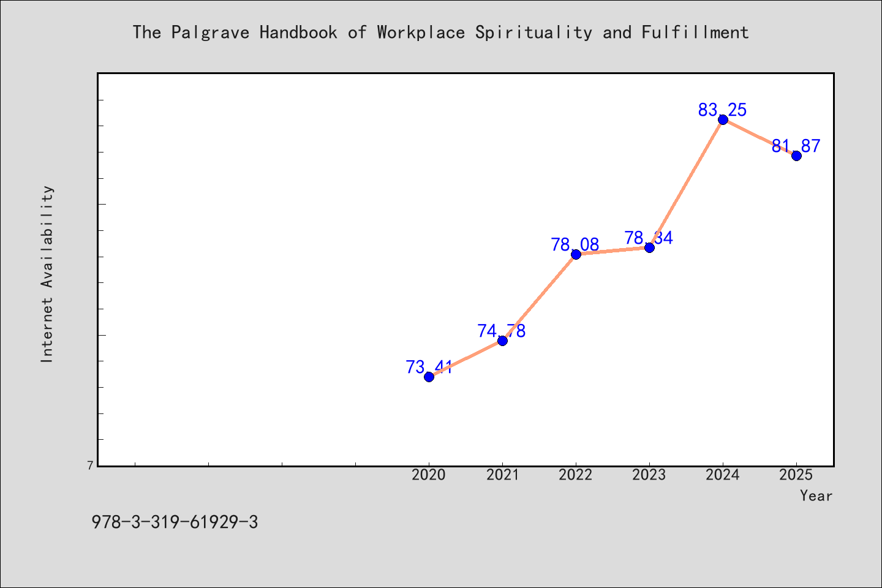Image resolution: width=882 pixels, height=588 pixels.
Task: Click the 2025 data point marker
Action: click(x=796, y=156)
